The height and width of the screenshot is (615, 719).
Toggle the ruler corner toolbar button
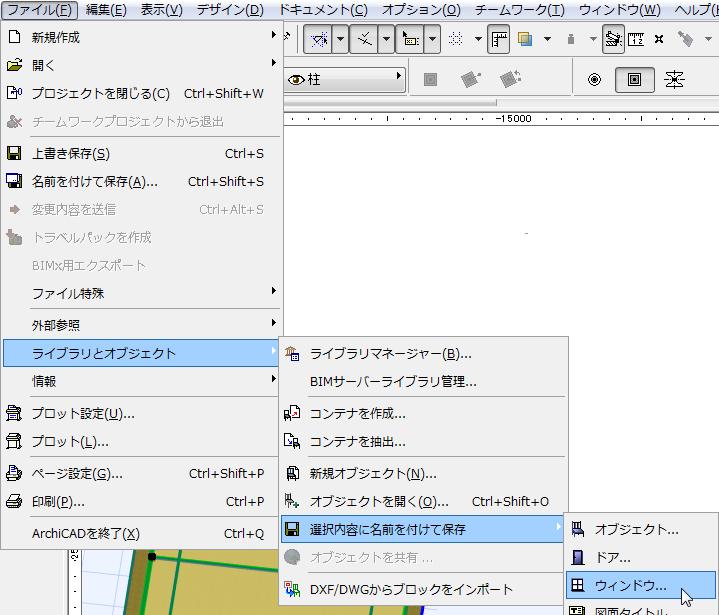499,39
